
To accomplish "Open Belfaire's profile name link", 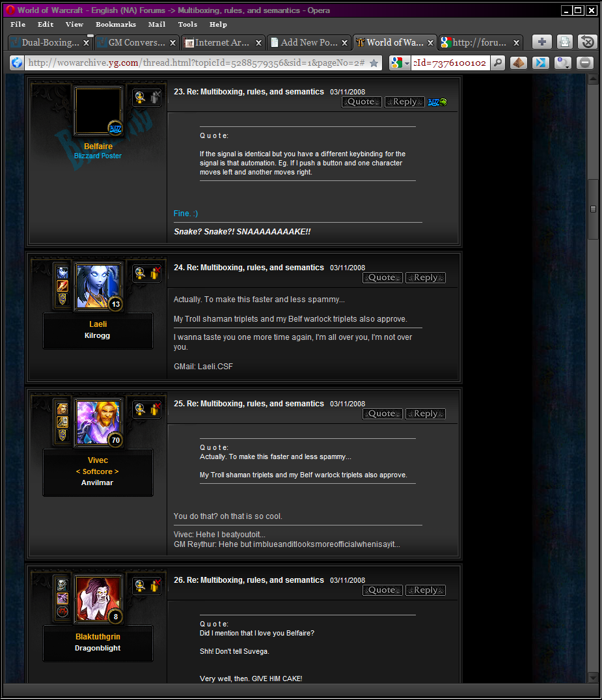I will click(98, 147).
